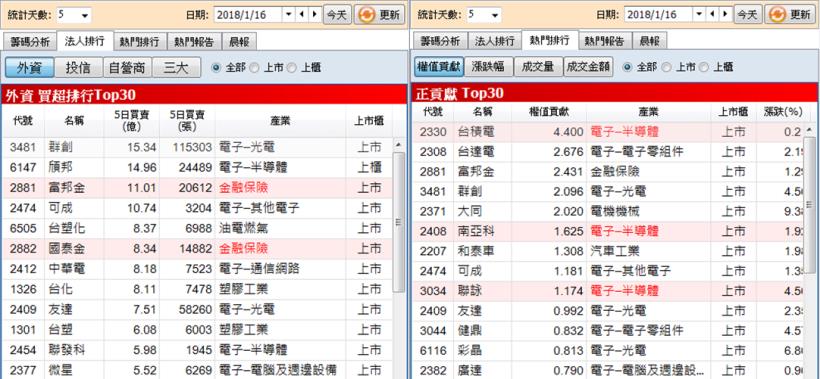Switch to 晨報 tab in right panel
The width and height of the screenshot is (820, 379).
(650, 41)
